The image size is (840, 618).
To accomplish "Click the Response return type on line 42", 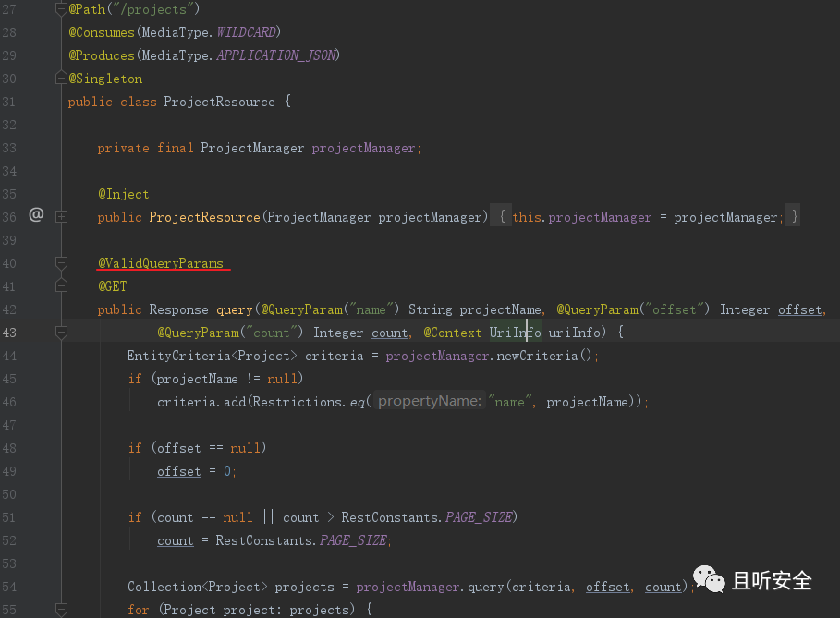I will point(178,310).
